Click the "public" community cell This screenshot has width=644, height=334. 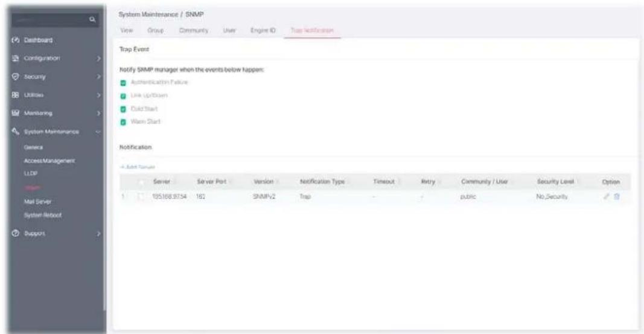(468, 197)
